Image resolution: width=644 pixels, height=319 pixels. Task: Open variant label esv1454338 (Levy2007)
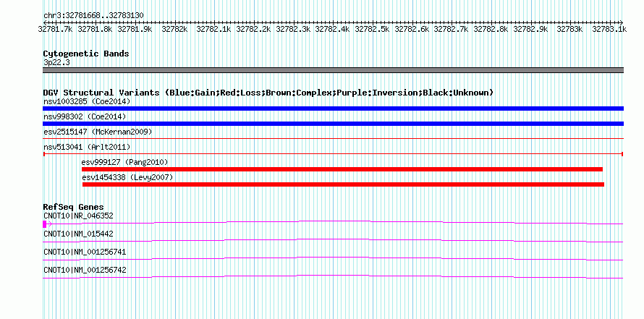(128, 177)
